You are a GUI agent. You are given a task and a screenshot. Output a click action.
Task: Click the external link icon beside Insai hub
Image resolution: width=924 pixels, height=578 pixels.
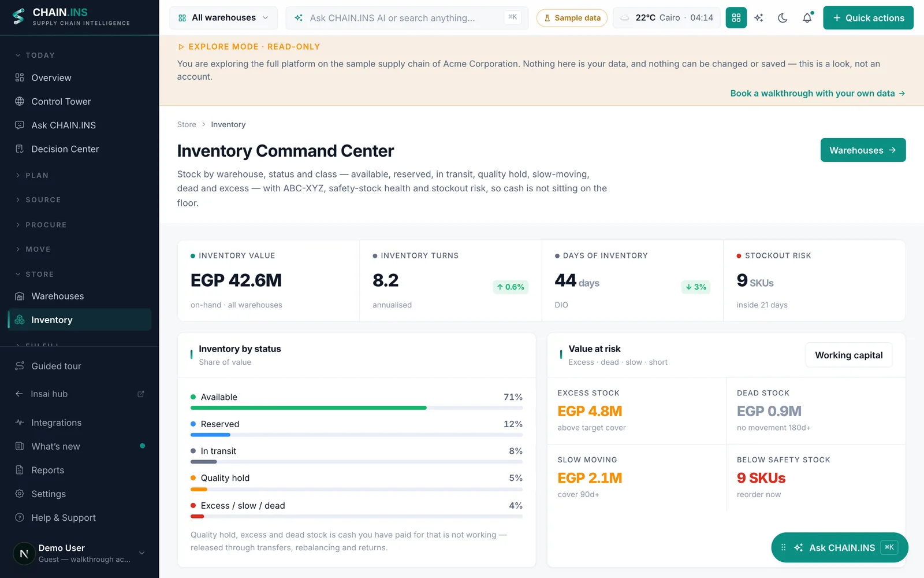140,394
